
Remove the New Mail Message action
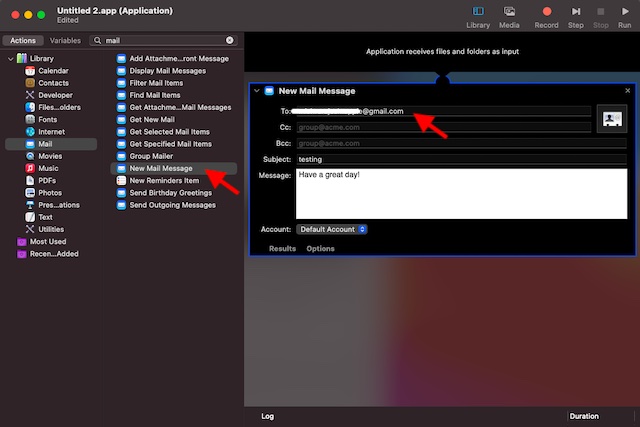point(627,91)
